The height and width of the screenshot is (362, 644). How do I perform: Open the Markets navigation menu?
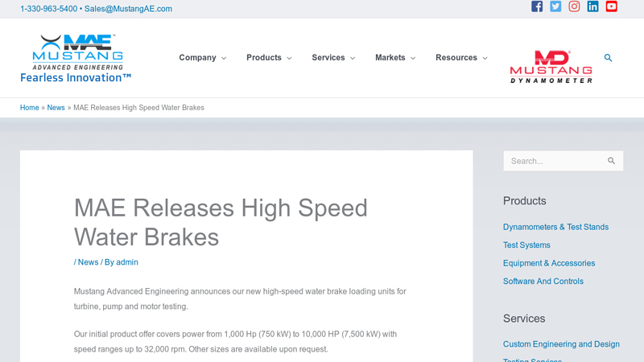[x=395, y=58]
